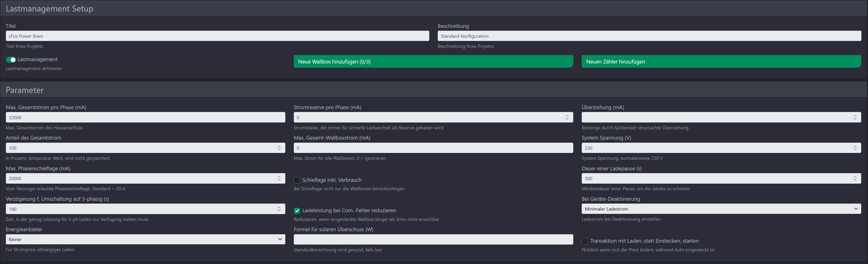Click stepper arrows of Verzögerung 3-phasig field
Screen dimensions: 868x264
pos(279,209)
